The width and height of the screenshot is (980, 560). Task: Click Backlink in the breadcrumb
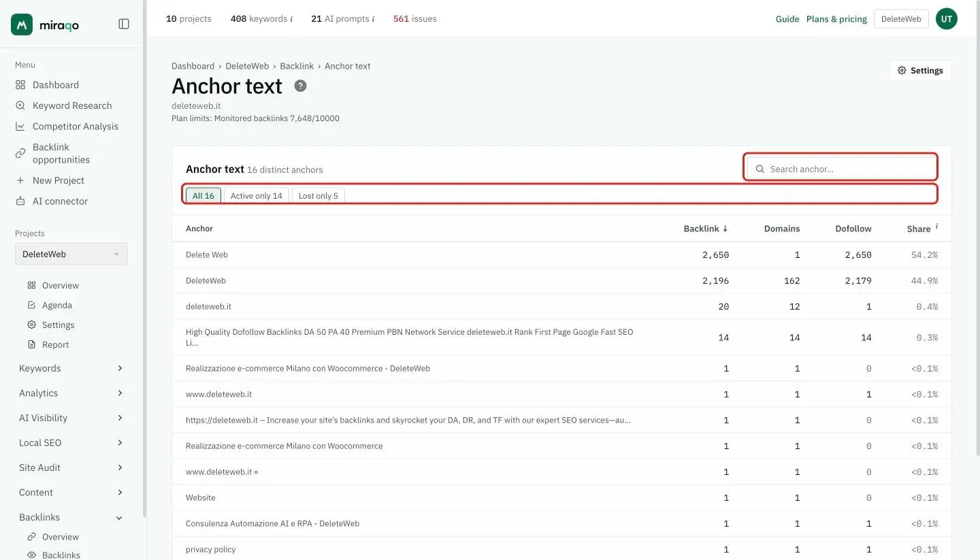297,66
